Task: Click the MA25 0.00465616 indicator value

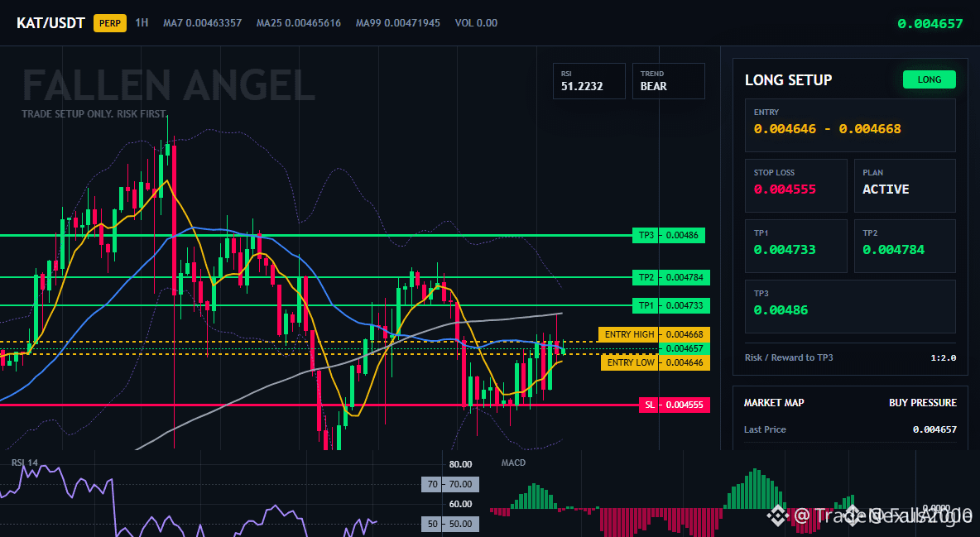Action: point(299,23)
